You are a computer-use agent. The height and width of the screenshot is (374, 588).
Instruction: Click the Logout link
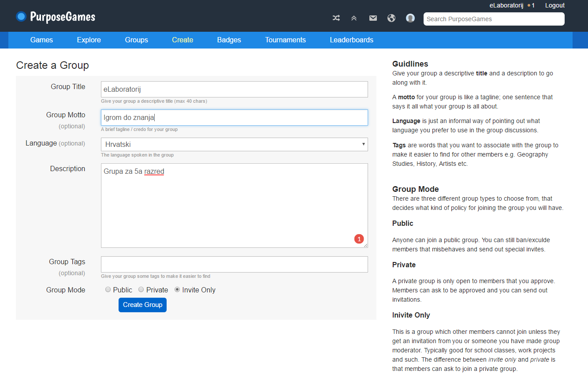(x=555, y=5)
